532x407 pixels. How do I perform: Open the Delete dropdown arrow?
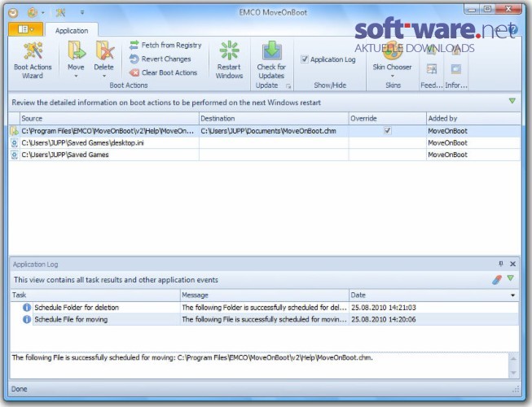pyautogui.click(x=104, y=76)
